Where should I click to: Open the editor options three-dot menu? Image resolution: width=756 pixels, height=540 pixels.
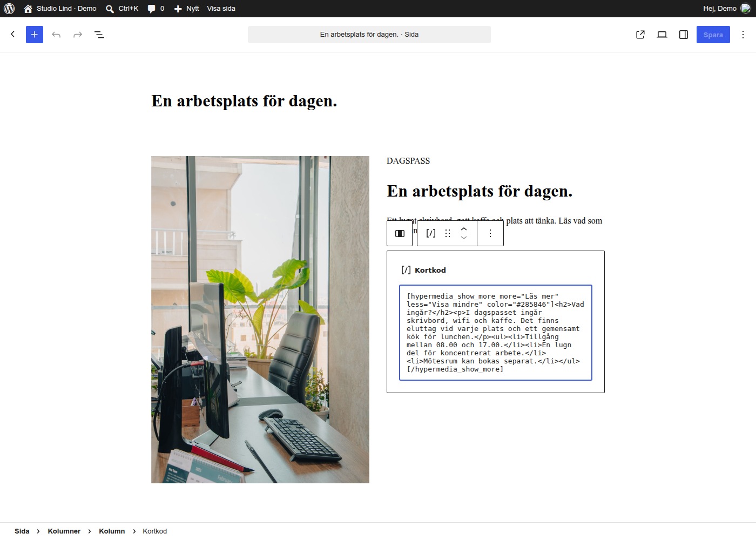click(743, 35)
